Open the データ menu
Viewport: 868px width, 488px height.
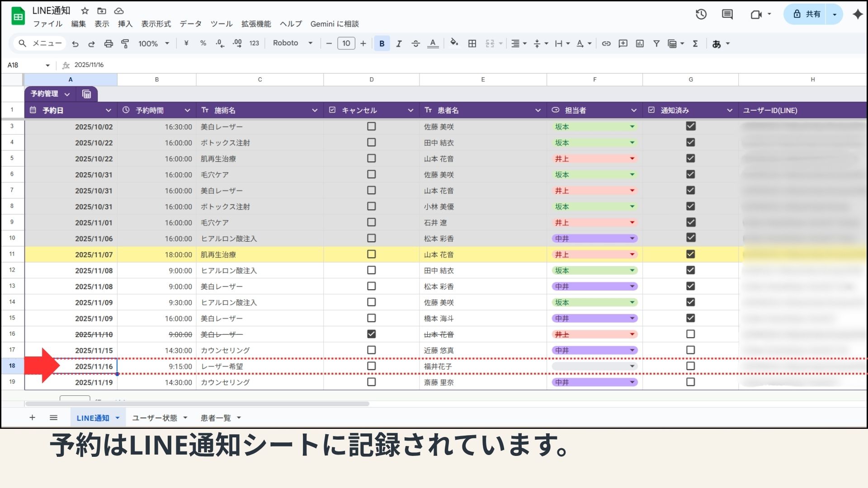pos(190,24)
